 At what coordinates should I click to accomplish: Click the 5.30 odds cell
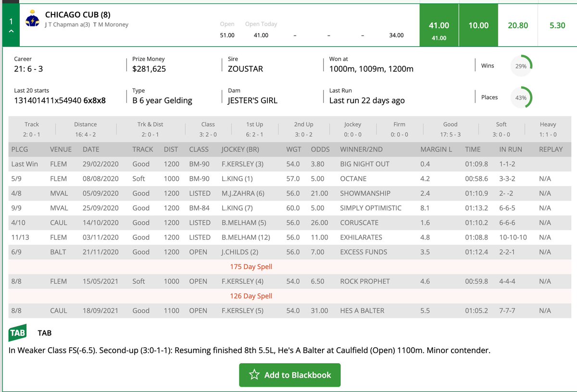tap(557, 25)
